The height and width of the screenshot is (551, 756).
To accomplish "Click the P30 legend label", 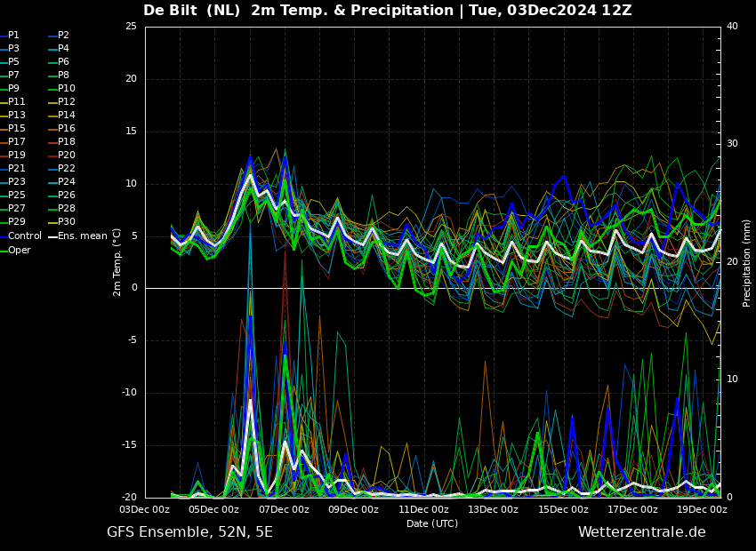I will (x=66, y=222).
